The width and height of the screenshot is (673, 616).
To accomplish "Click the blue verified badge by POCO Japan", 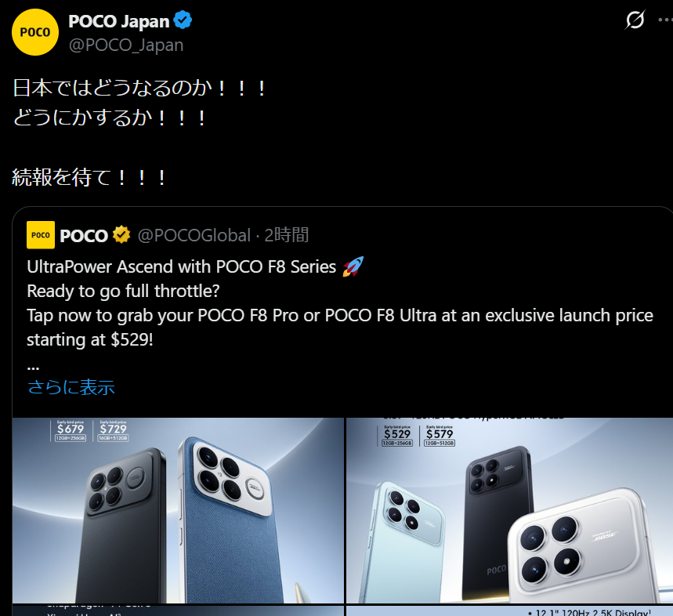I will [x=183, y=20].
